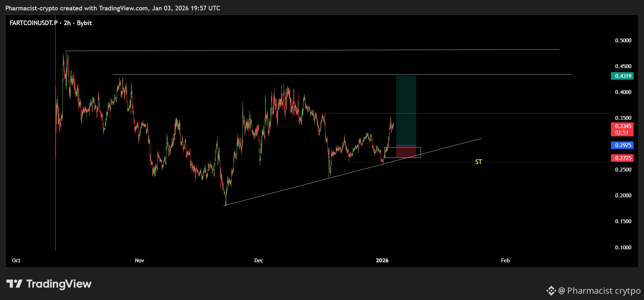Screen dimensions: 644x300
Task: Click the red stop-loss zone of the long position
Action: [406, 151]
